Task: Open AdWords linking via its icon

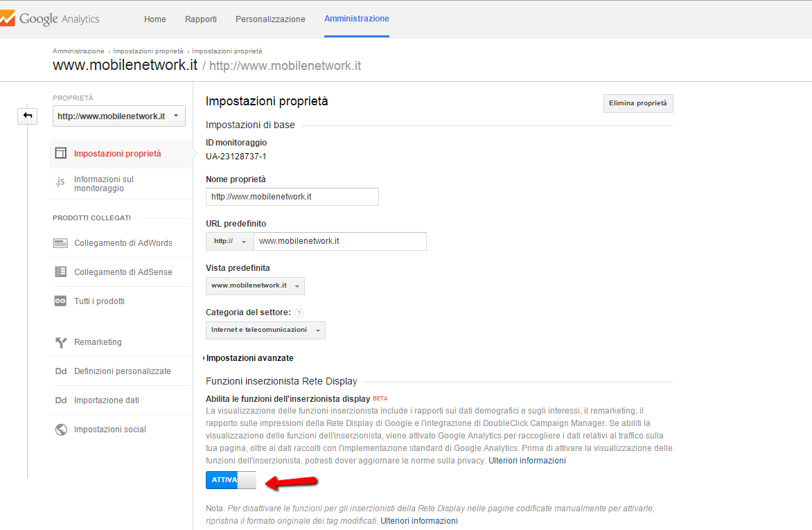Action: [61, 243]
